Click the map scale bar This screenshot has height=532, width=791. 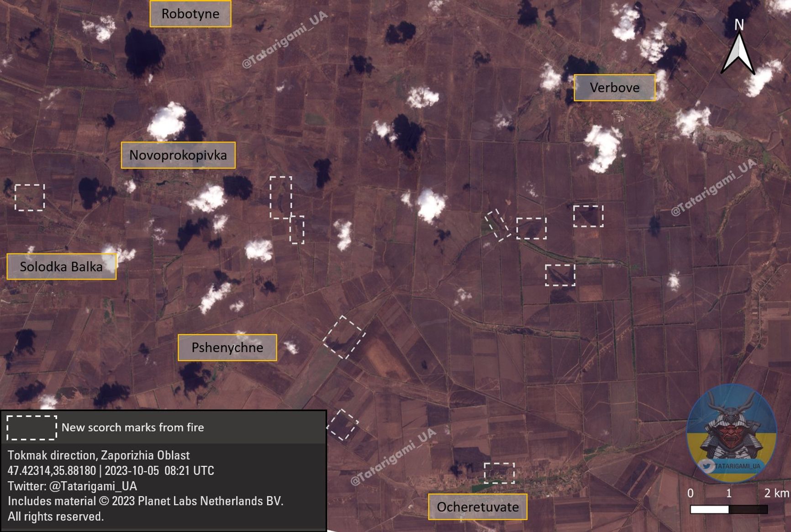pos(728,509)
